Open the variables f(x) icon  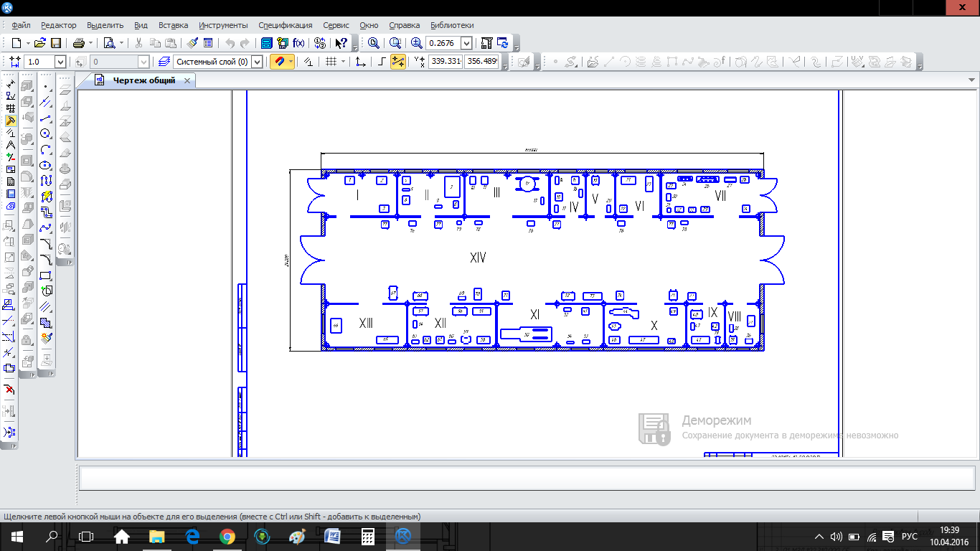coord(298,43)
